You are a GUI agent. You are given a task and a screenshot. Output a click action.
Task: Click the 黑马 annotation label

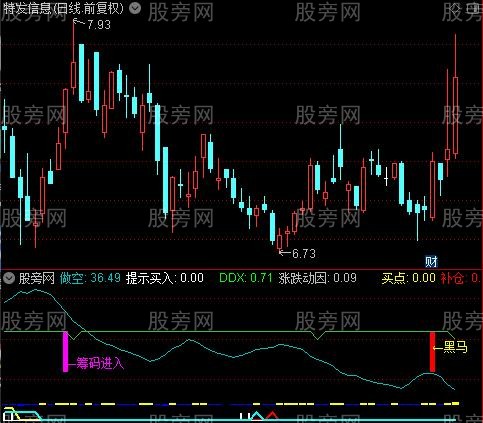(455, 347)
